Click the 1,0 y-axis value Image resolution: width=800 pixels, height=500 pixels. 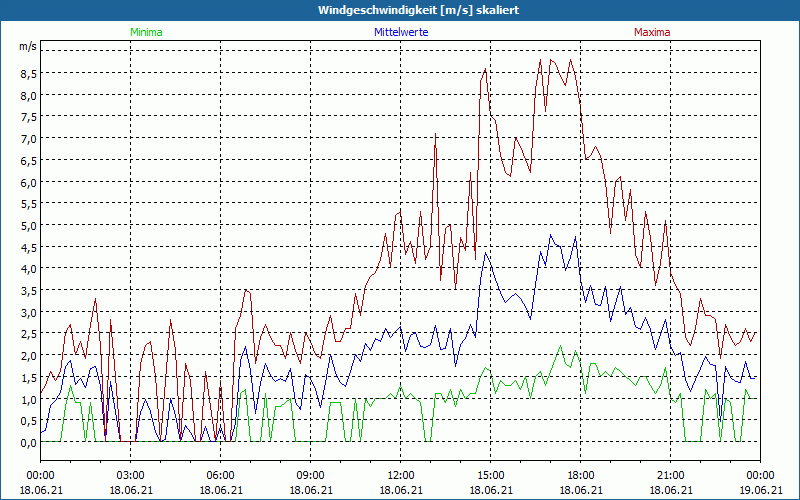tap(28, 399)
